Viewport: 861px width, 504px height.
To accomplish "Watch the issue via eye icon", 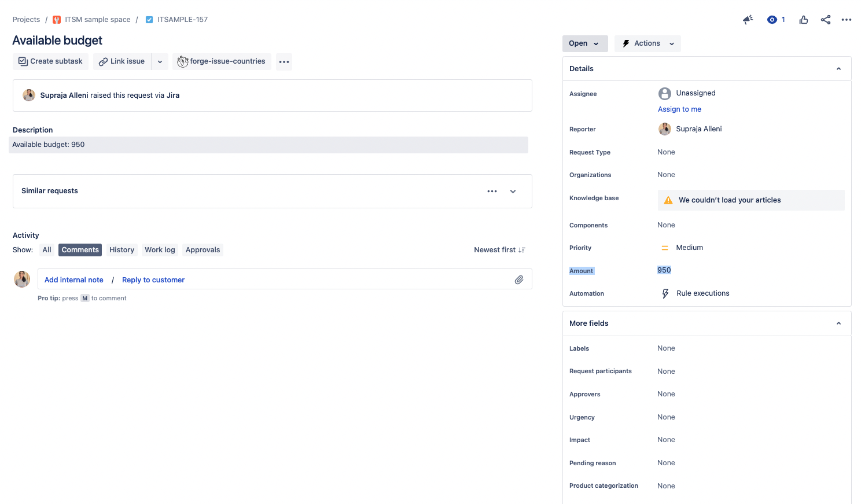I will 772,19.
